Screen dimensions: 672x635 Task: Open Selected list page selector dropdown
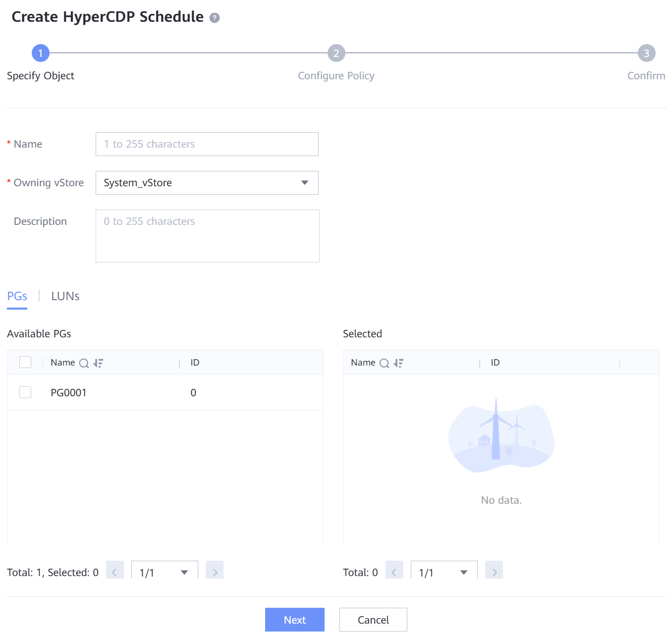[444, 572]
